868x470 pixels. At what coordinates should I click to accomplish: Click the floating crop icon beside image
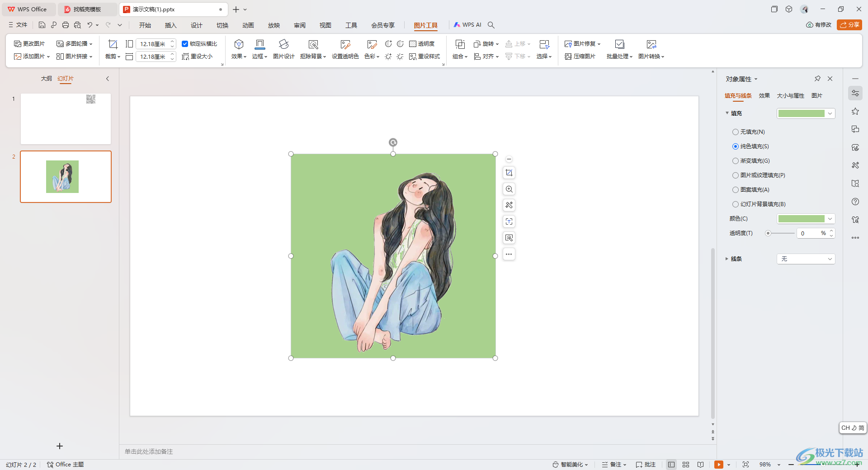(x=509, y=173)
